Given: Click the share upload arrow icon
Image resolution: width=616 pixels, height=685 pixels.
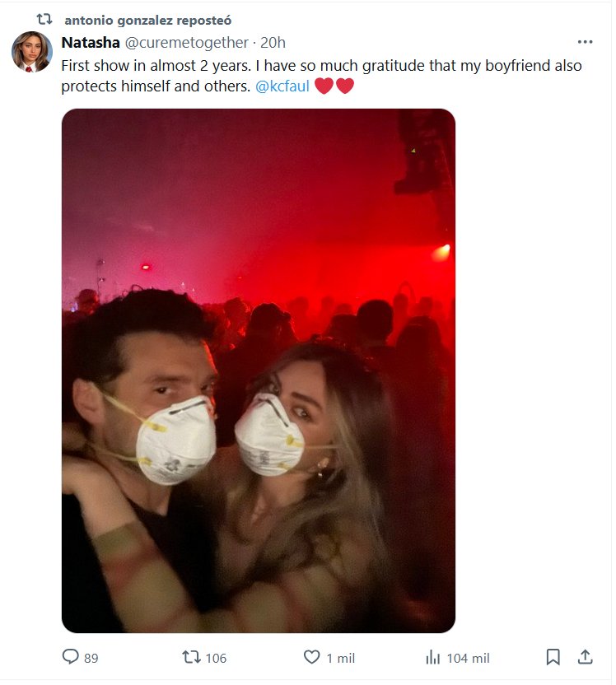Looking at the screenshot, I should pyautogui.click(x=585, y=657).
